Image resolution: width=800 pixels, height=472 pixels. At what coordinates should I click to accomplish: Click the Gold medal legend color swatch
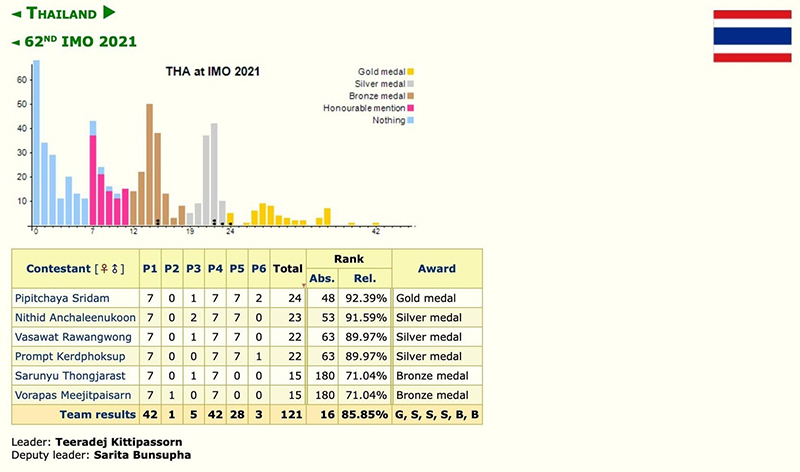point(410,71)
